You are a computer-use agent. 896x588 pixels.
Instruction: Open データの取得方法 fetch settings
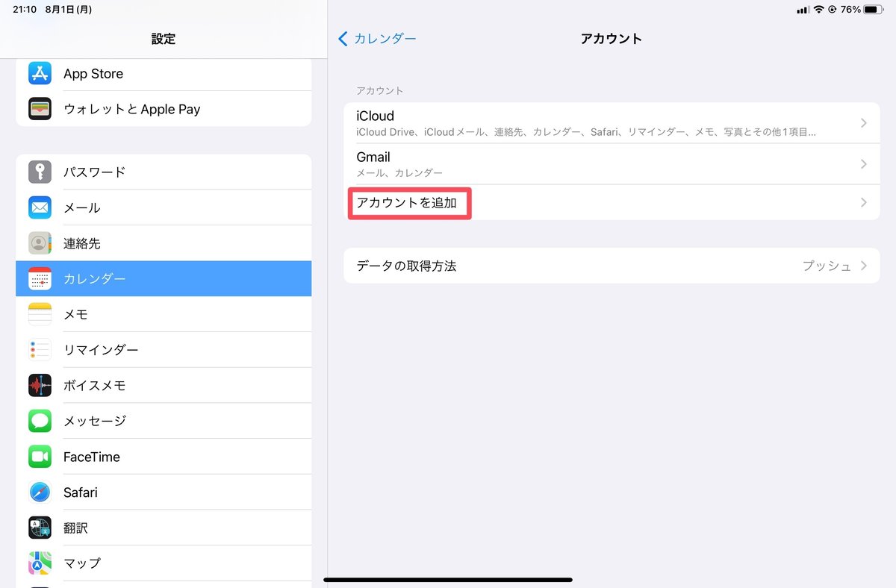click(x=612, y=266)
